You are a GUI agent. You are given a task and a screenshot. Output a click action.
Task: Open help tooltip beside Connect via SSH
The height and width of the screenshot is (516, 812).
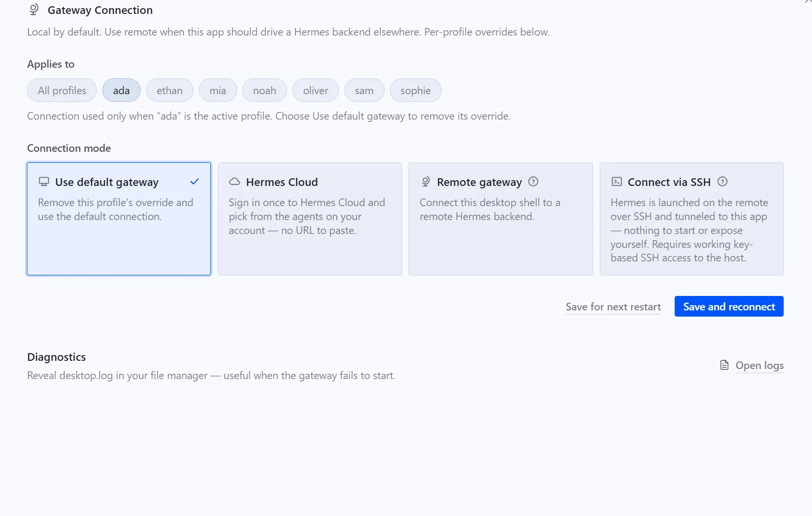(x=722, y=182)
